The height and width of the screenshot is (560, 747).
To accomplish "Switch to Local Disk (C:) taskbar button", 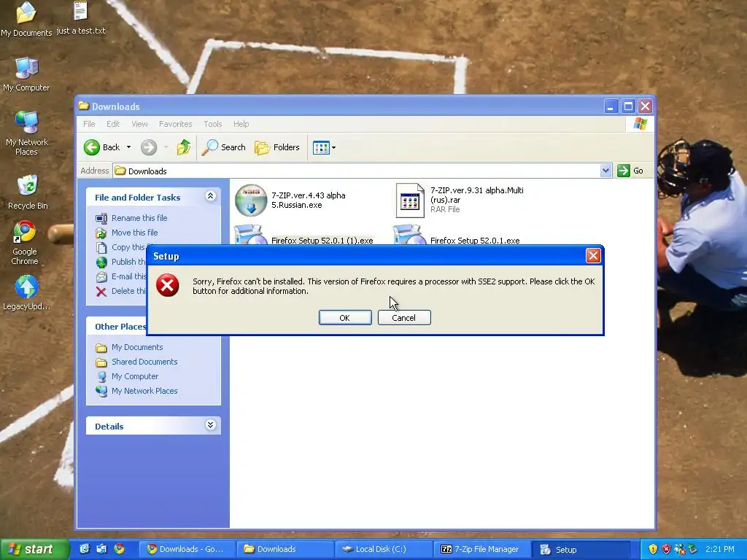I will click(x=384, y=549).
